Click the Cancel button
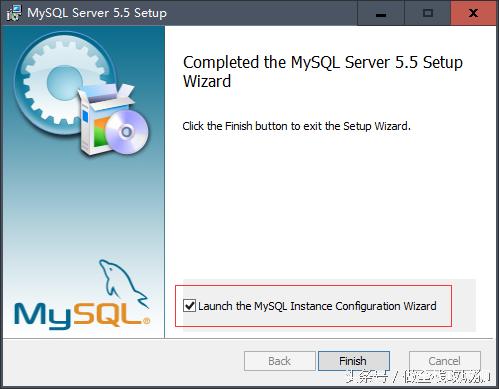The height and width of the screenshot is (389, 499). 445,361
